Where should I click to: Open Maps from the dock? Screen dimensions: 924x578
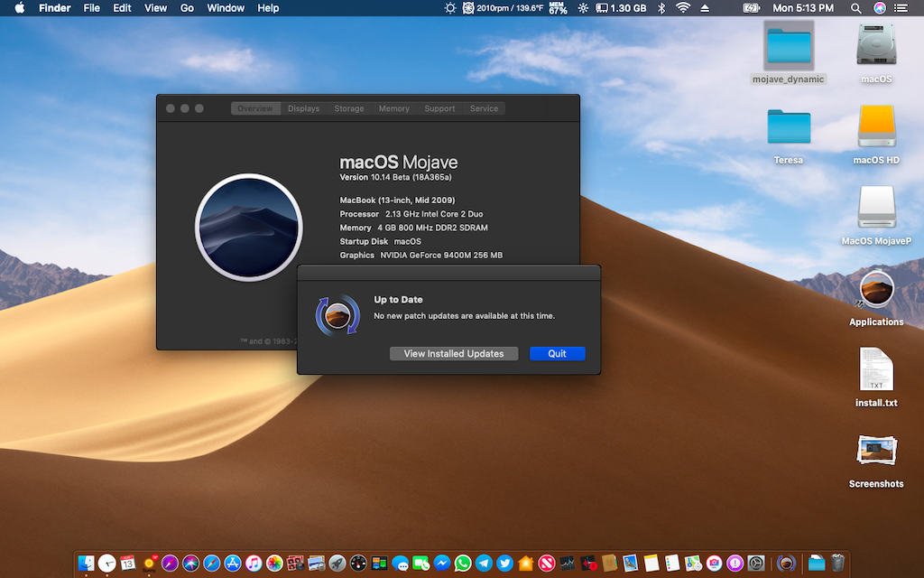pos(693,564)
